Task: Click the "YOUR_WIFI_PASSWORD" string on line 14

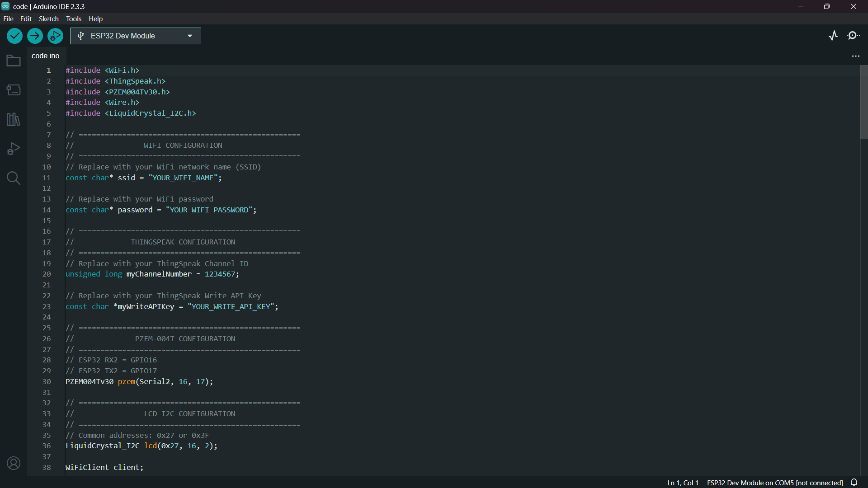Action: [x=209, y=210]
